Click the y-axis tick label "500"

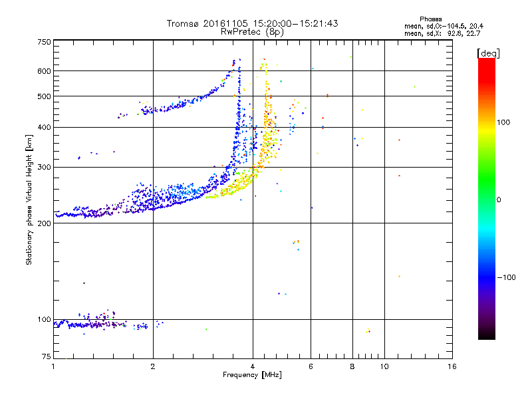point(44,96)
